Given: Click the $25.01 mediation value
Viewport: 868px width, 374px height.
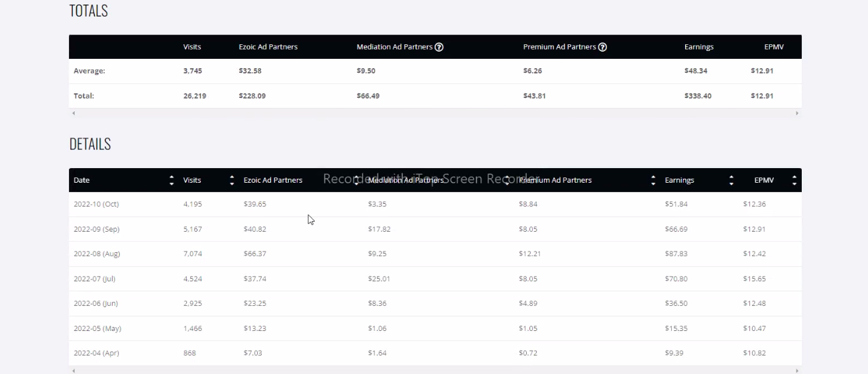Looking at the screenshot, I should point(379,279).
